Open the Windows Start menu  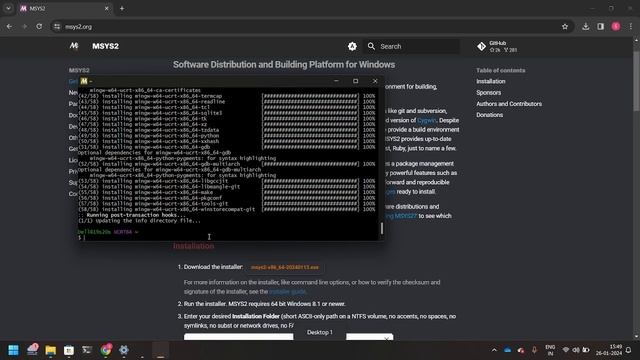pos(13,350)
